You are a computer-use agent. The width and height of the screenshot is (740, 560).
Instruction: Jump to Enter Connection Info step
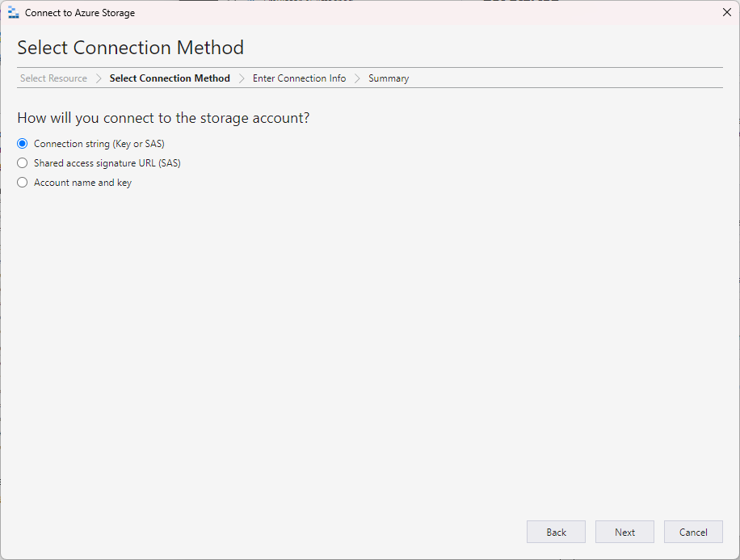coord(299,78)
